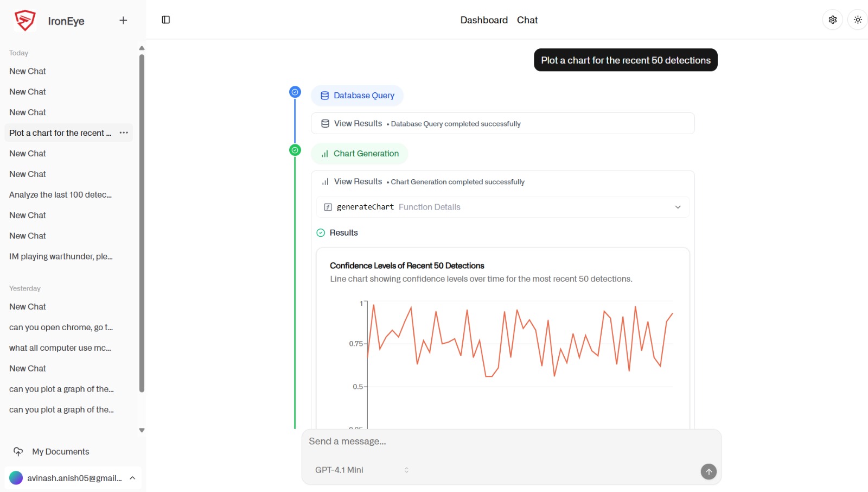Click the 'Today' section label
868x492 pixels.
[18, 53]
